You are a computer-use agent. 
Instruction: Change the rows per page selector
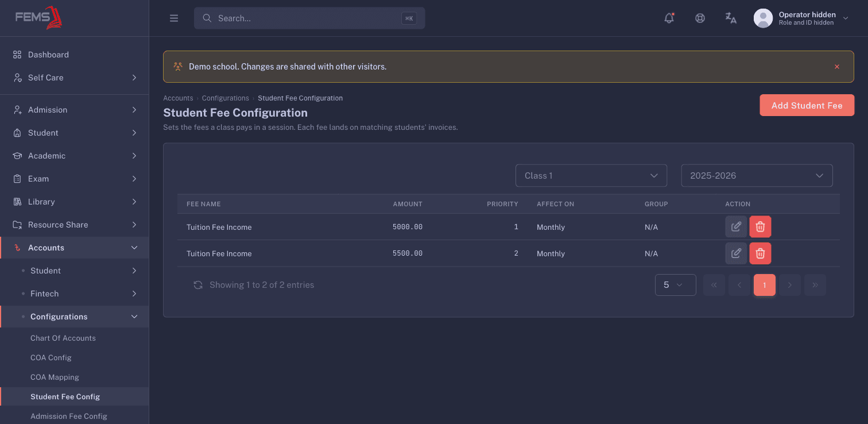[x=675, y=285]
